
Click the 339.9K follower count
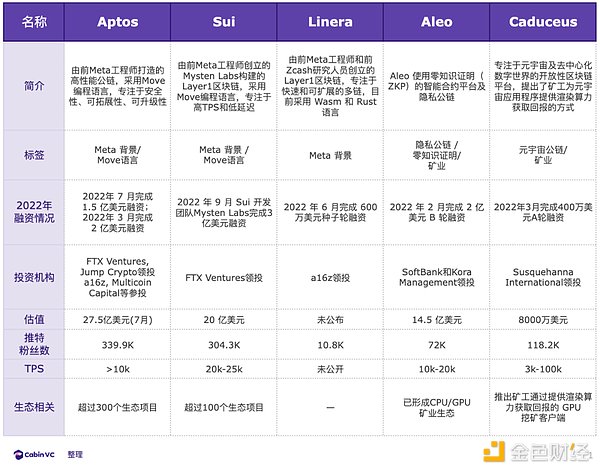117,345
